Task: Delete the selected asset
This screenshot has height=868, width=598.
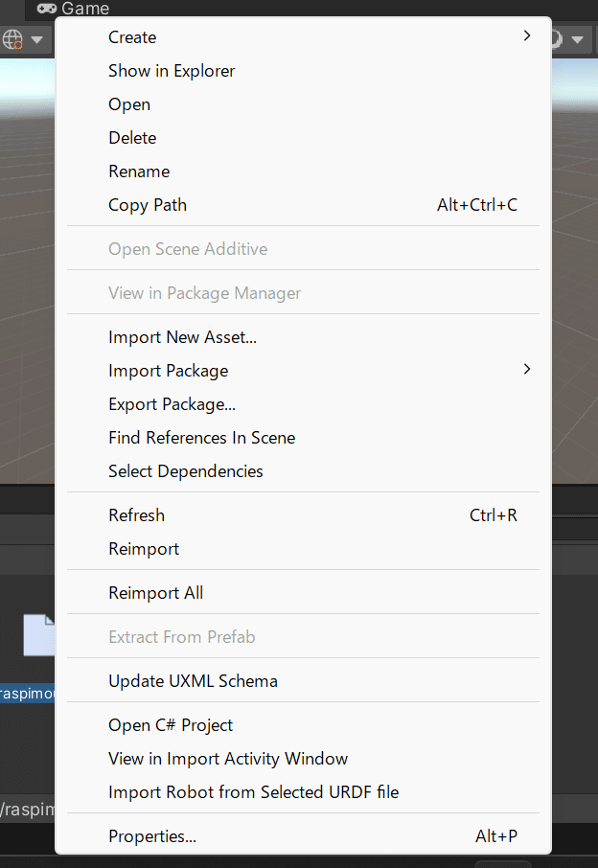Action: point(132,138)
